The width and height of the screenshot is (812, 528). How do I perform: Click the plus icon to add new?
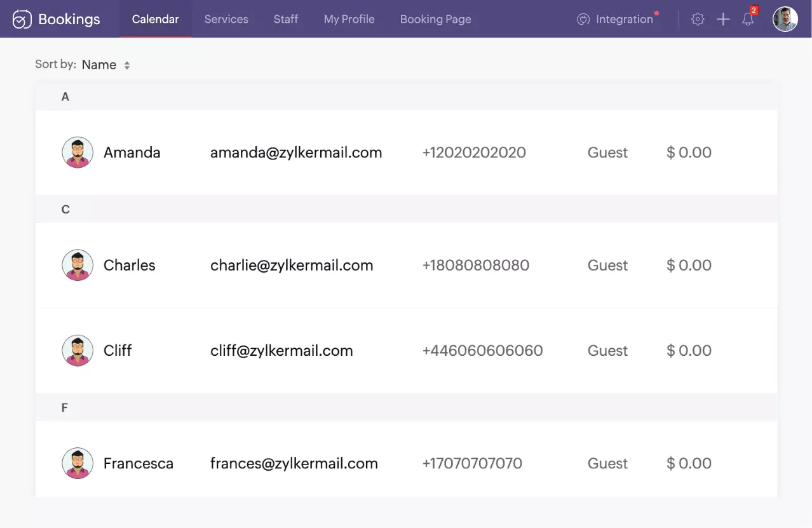pos(723,19)
